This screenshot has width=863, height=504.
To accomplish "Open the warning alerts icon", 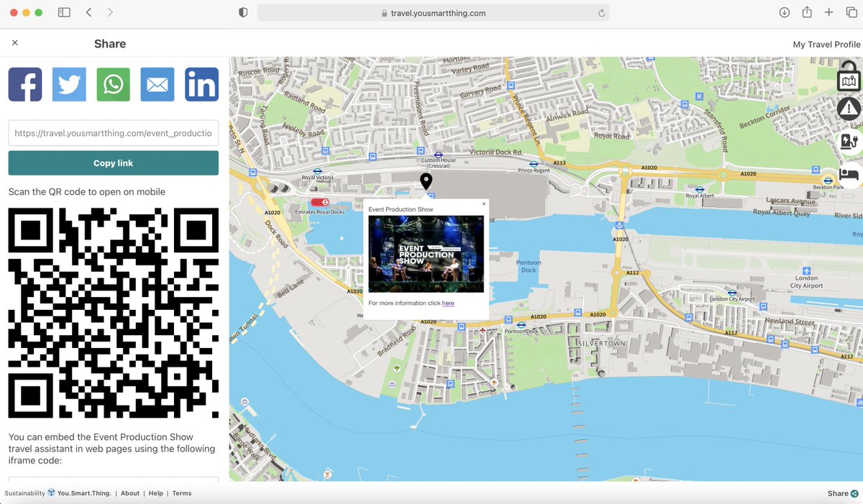I will pyautogui.click(x=849, y=109).
